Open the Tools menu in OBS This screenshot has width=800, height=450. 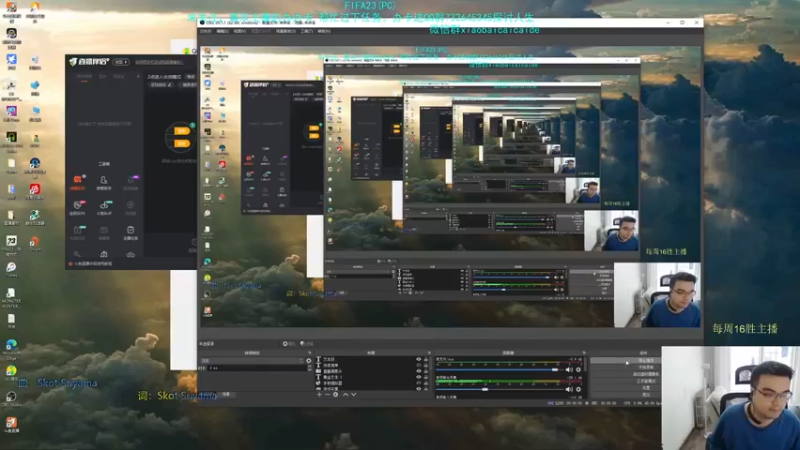click(x=306, y=31)
